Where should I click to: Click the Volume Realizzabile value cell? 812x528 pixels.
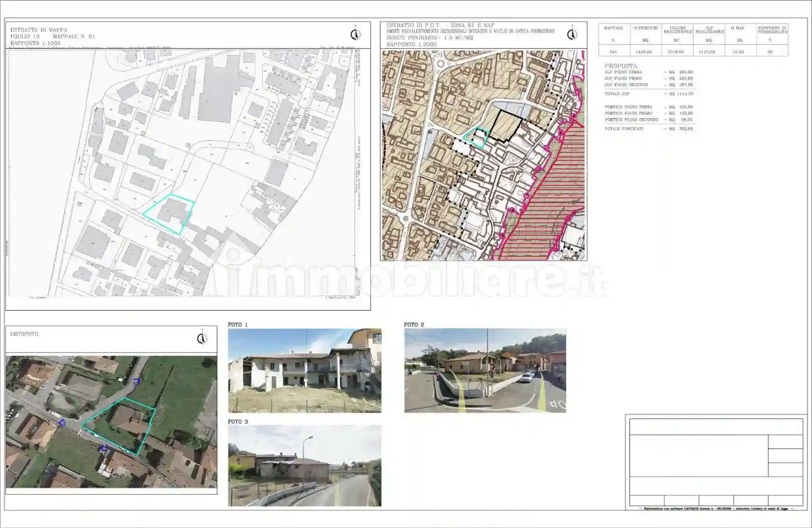(675, 52)
